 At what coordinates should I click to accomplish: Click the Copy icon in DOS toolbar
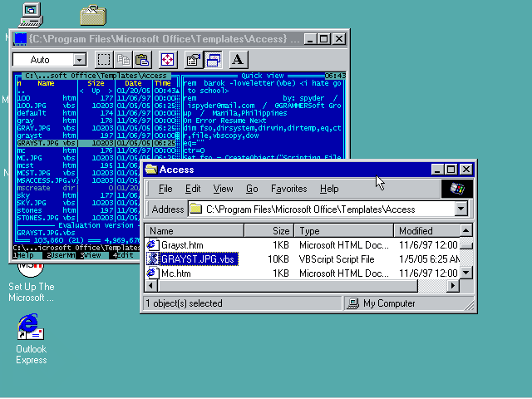(x=123, y=60)
